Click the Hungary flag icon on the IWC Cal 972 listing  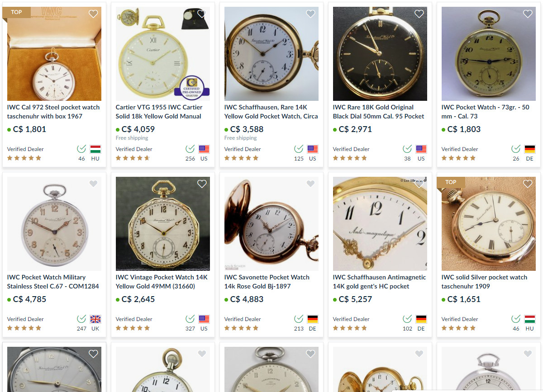coord(95,149)
